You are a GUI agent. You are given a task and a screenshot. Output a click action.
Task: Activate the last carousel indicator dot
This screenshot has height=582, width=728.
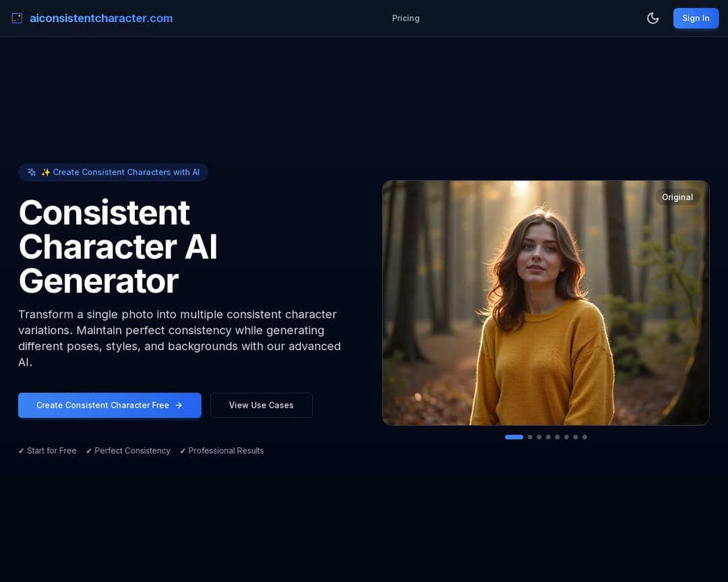tap(584, 437)
